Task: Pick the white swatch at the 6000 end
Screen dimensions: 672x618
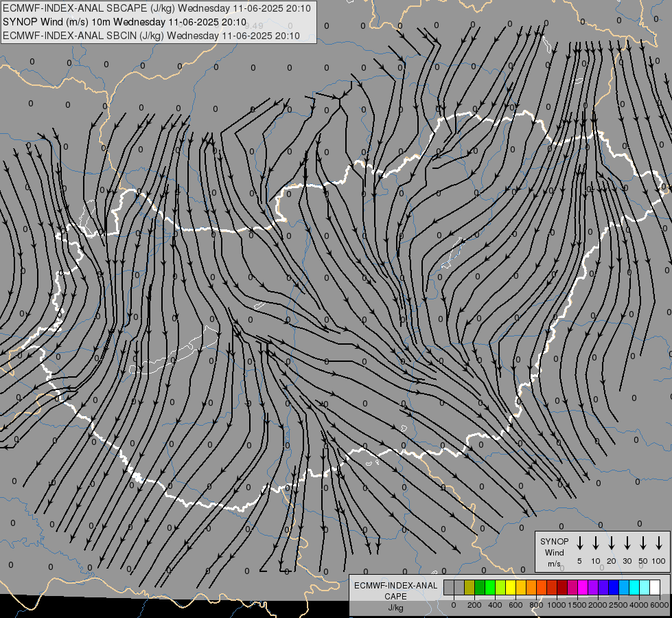Action: (655, 588)
